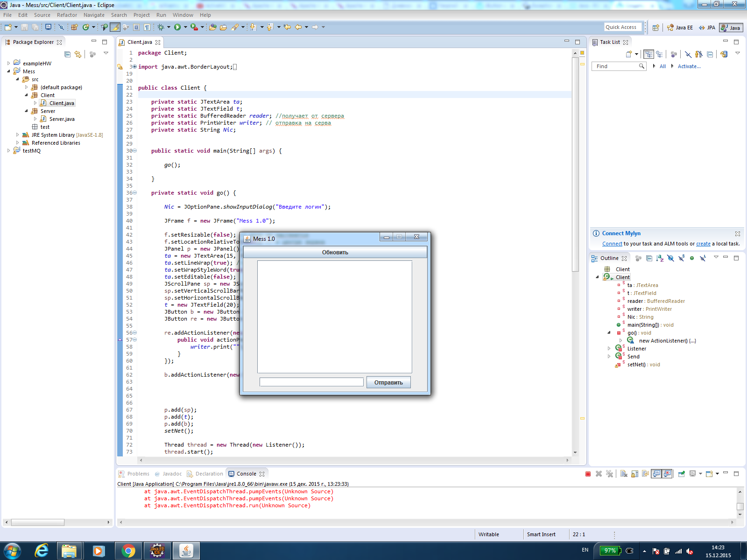747x560 pixels.
Task: Click the Отправить button in the Mess window
Action: (x=388, y=383)
